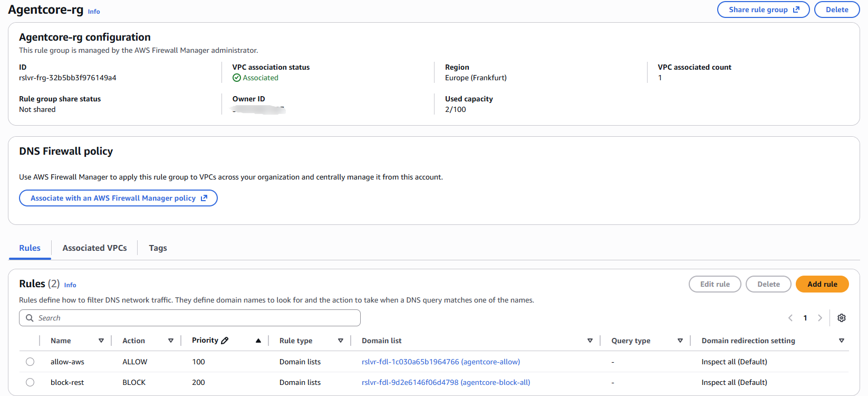Click Domain lists rule type in allow-aws row
This screenshot has height=396, width=868.
300,362
